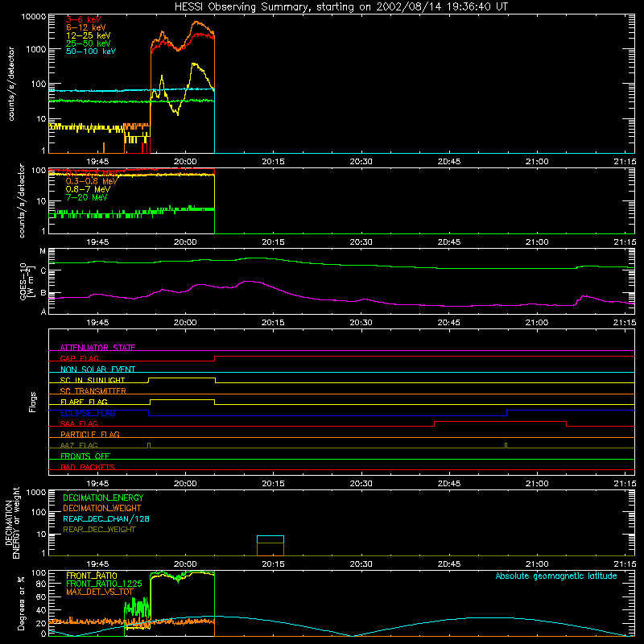Click the vertical Flags axis label
The width and height of the screenshot is (644, 644).
pos(33,402)
